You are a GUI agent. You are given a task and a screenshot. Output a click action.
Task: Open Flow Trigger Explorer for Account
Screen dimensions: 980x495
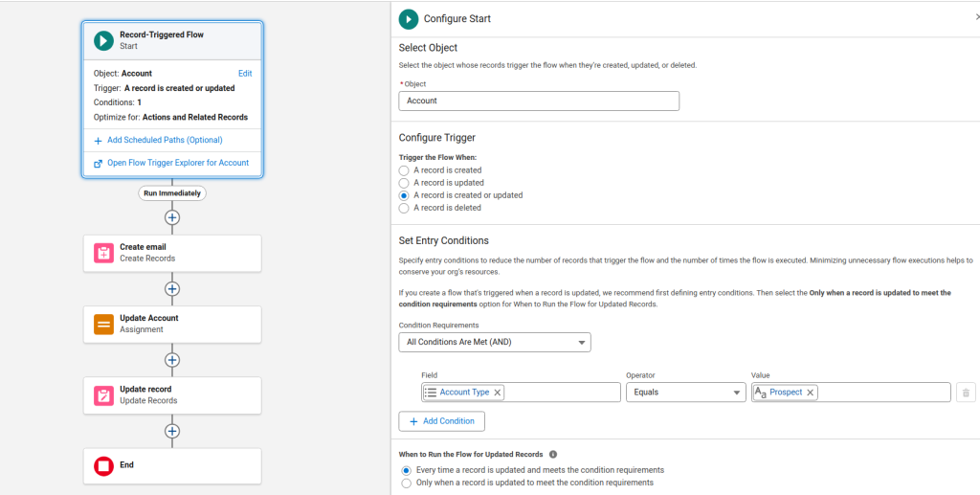(178, 163)
